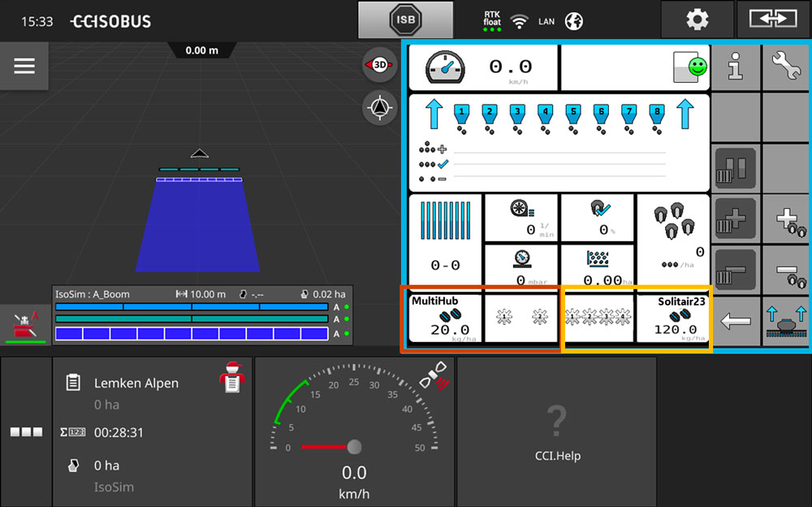Image resolution: width=812 pixels, height=507 pixels.
Task: Open the info softkey
Action: [736, 67]
